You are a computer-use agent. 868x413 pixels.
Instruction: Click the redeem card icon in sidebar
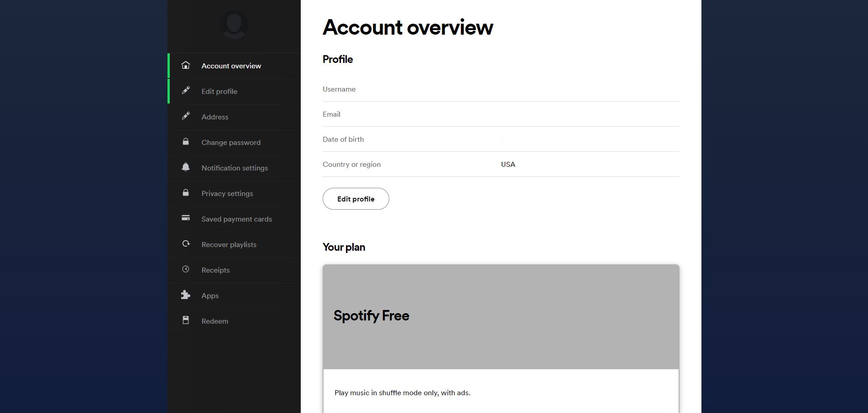coord(185,320)
